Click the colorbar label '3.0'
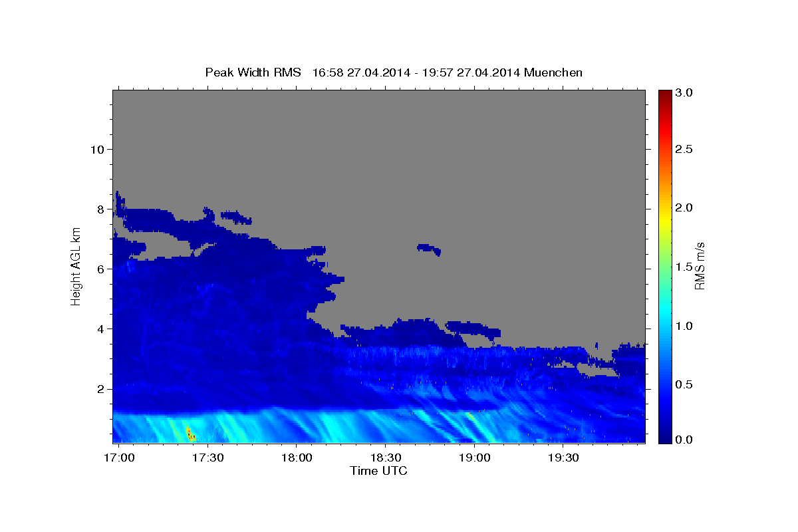The image size is (798, 532). (684, 93)
